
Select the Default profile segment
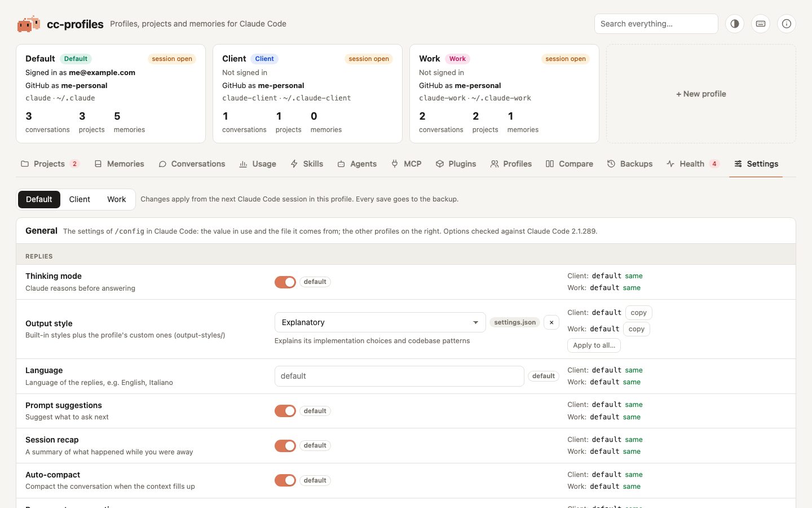(39, 199)
